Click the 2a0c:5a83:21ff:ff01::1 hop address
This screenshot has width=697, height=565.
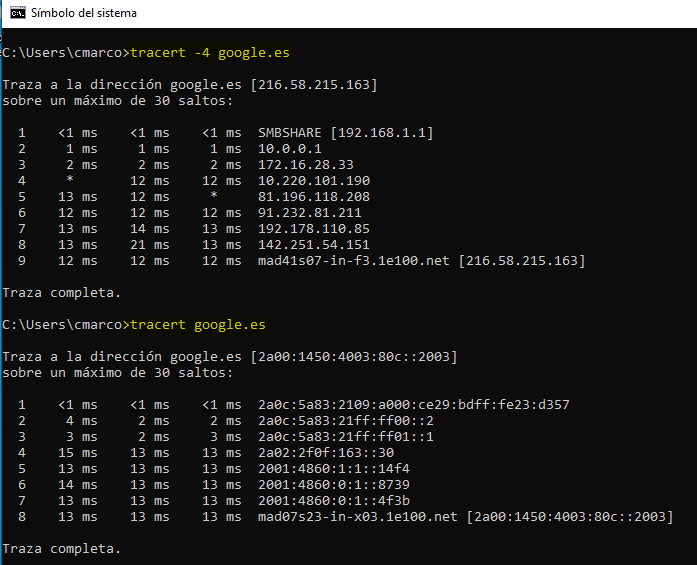346,437
